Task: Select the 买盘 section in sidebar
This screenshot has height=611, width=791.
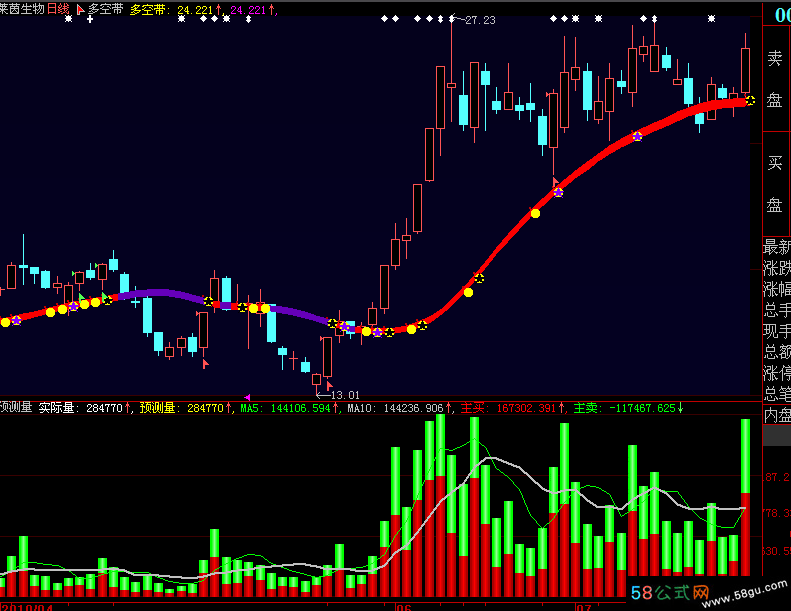Action: click(774, 184)
